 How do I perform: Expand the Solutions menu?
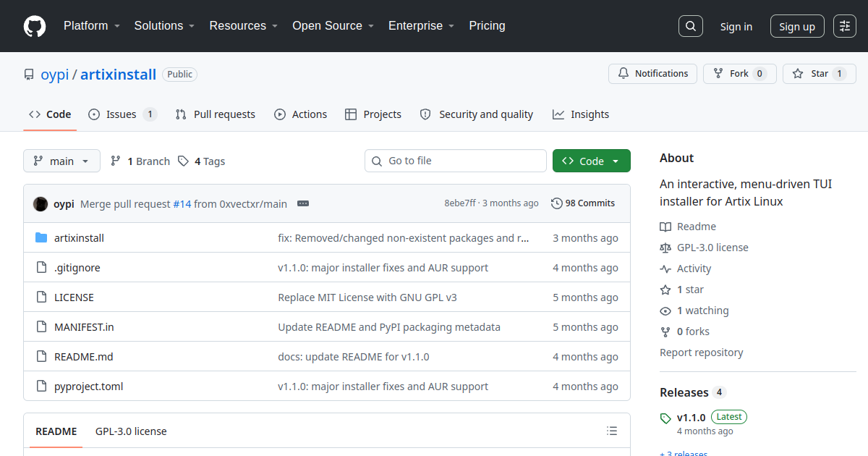pyautogui.click(x=164, y=26)
